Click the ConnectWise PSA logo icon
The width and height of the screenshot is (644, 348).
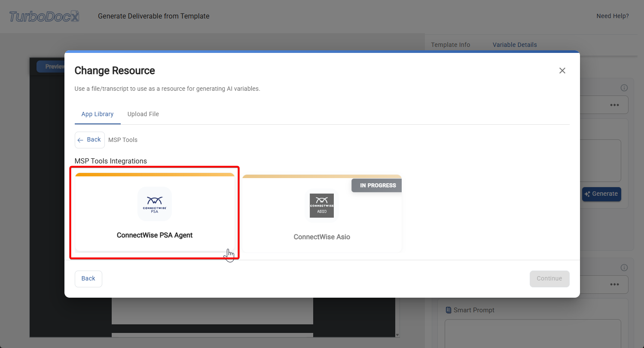click(x=155, y=204)
